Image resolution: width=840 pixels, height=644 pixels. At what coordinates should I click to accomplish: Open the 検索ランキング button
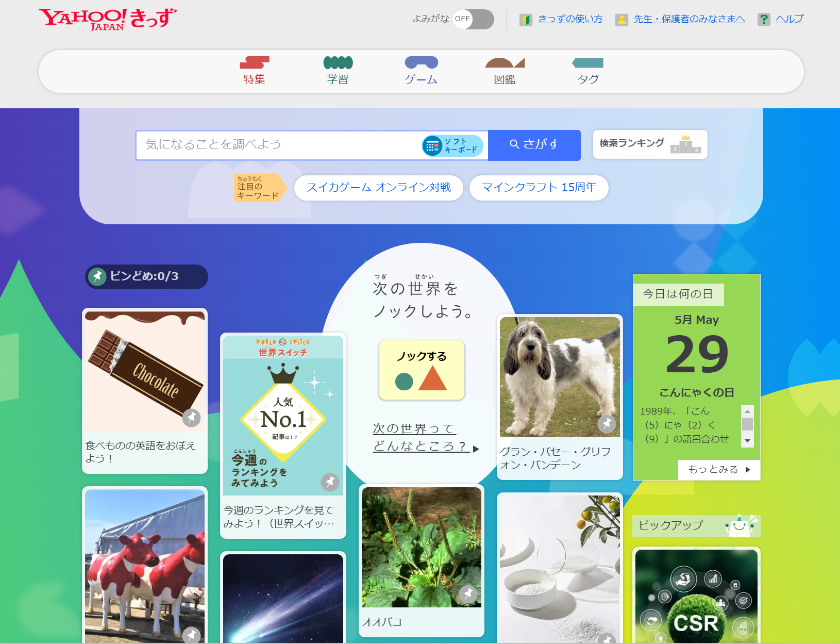tap(650, 144)
